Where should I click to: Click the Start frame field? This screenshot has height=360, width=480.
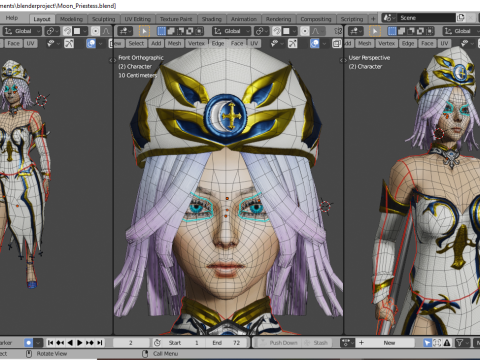point(183,343)
